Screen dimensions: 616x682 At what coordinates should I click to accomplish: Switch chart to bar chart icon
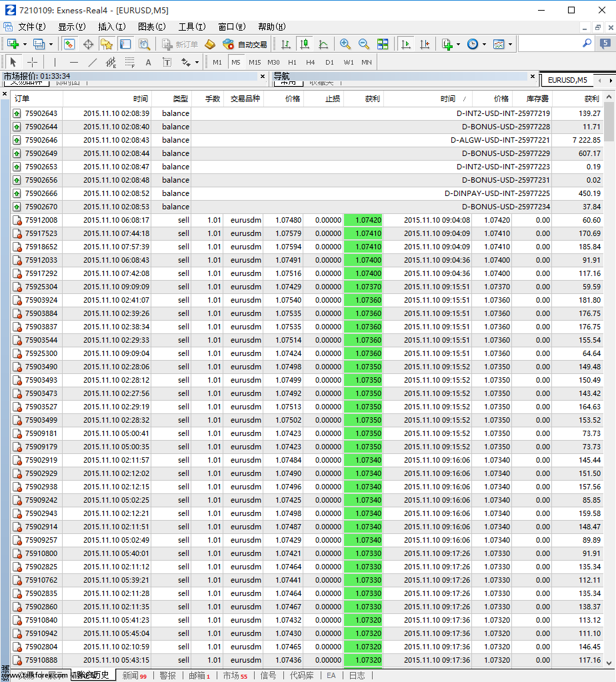286,44
